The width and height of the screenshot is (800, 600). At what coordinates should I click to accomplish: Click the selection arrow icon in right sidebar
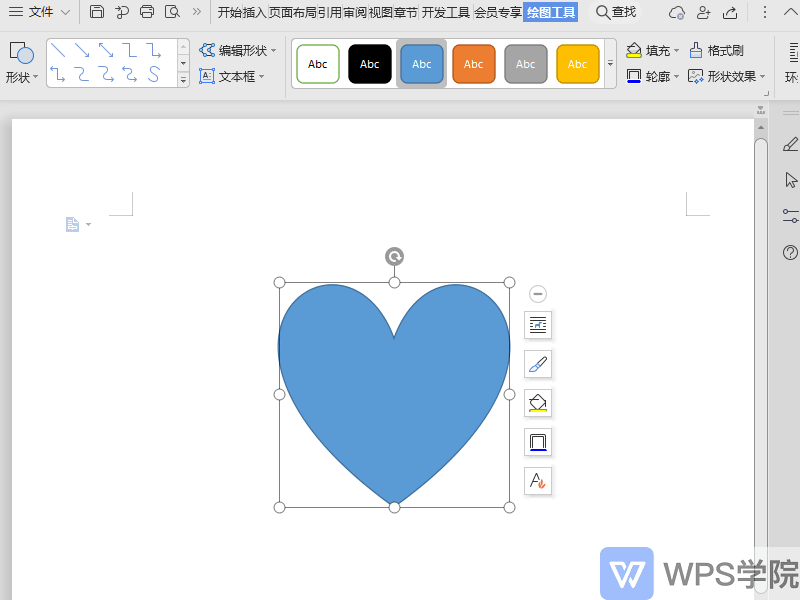point(790,180)
